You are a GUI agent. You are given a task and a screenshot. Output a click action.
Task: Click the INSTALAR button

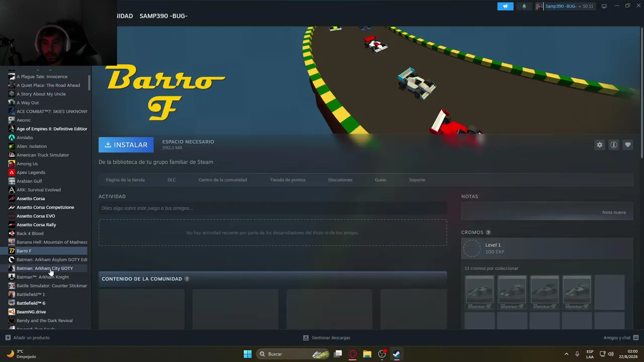click(126, 145)
